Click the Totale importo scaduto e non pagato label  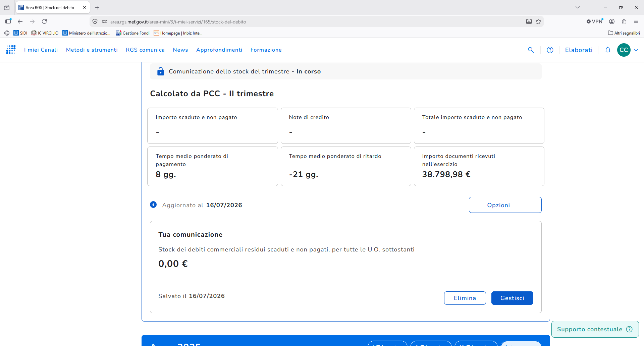[x=472, y=117]
